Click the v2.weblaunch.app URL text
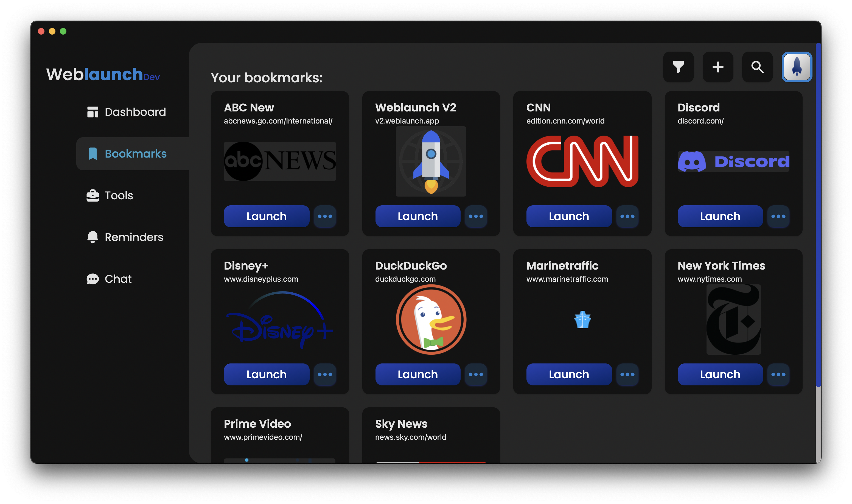Image resolution: width=852 pixels, height=504 pixels. pos(407,121)
